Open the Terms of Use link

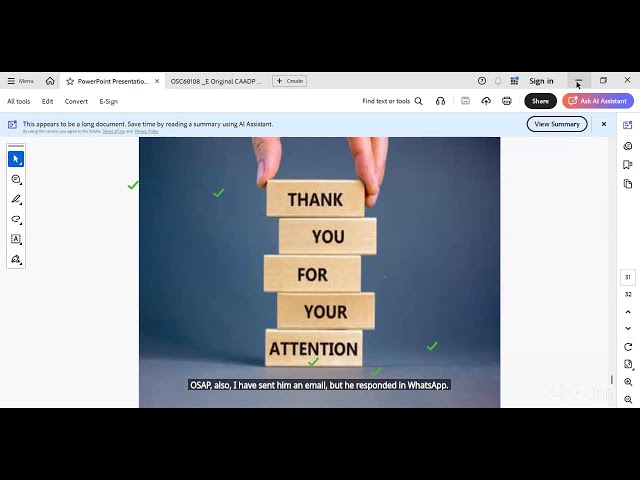click(x=113, y=131)
